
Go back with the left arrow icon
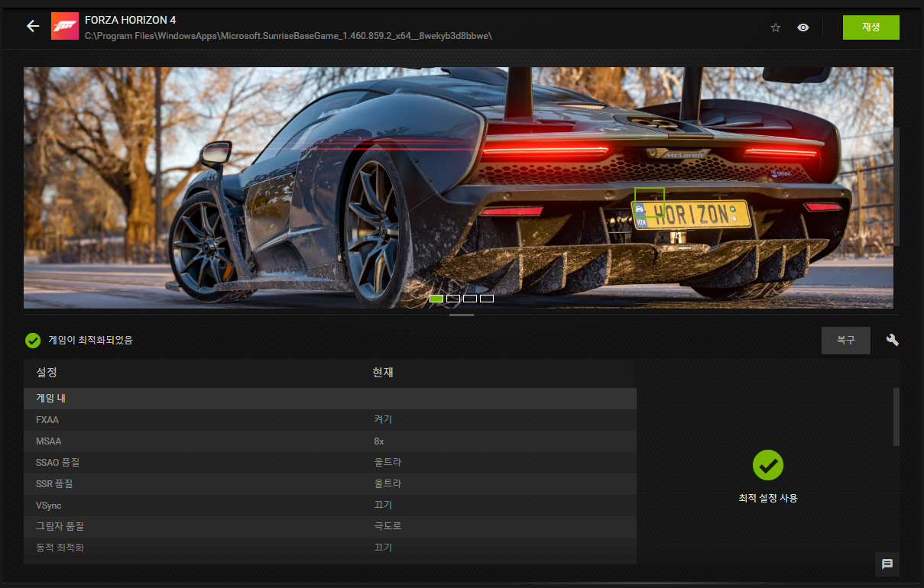[x=32, y=26]
